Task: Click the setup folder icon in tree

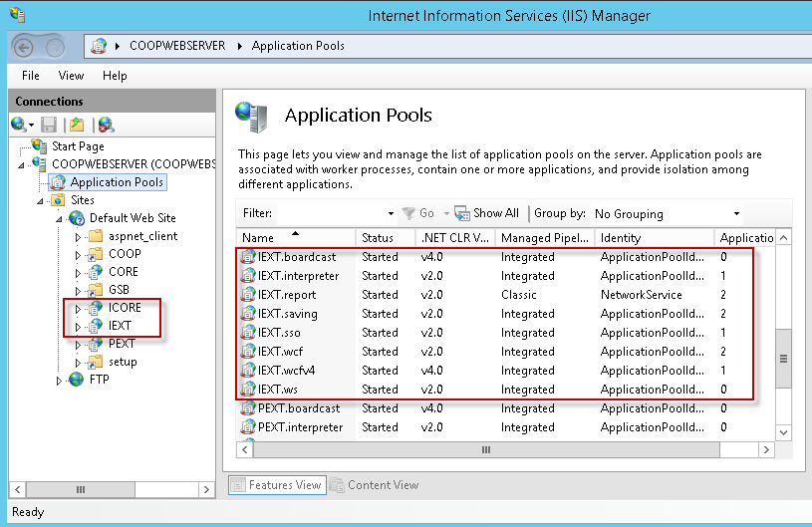Action: [96, 362]
